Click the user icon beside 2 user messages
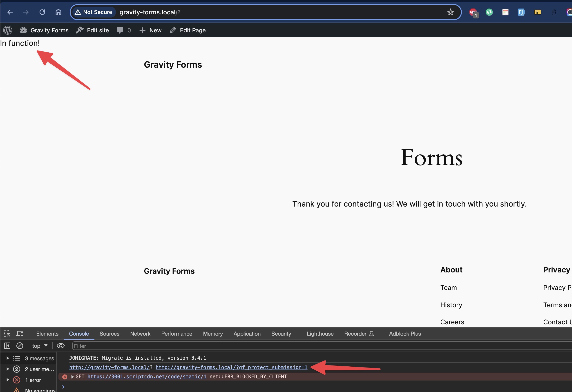The width and height of the screenshot is (572, 392). coord(16,369)
